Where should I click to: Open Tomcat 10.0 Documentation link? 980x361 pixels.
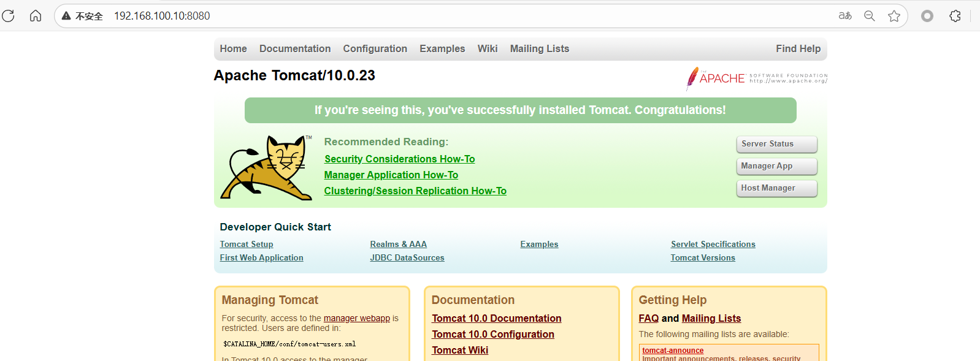click(x=496, y=318)
